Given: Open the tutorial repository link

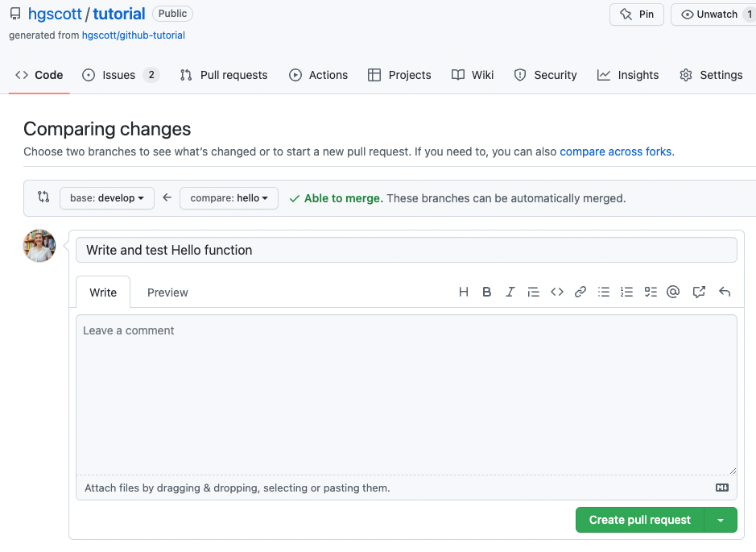Looking at the screenshot, I should point(118,14).
